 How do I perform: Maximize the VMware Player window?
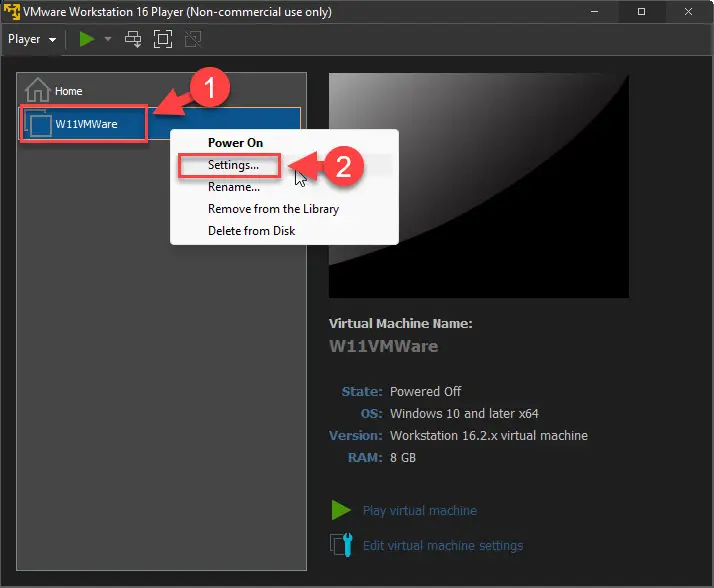click(x=641, y=12)
